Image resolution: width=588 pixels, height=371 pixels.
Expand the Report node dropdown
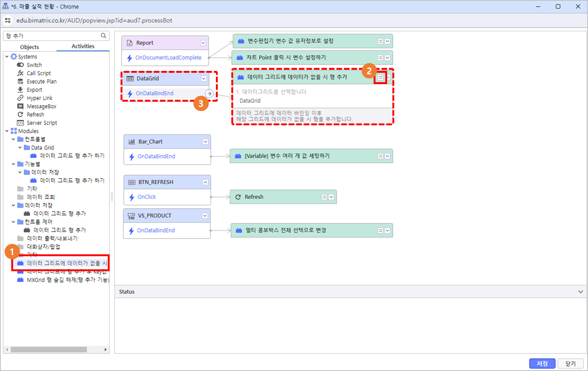click(203, 43)
